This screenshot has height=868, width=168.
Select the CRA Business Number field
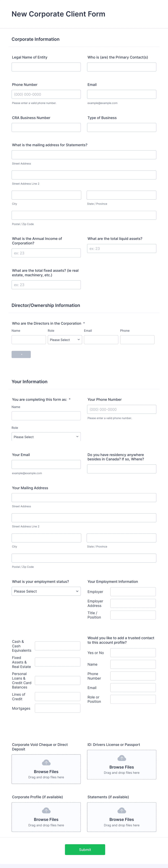coord(46,127)
